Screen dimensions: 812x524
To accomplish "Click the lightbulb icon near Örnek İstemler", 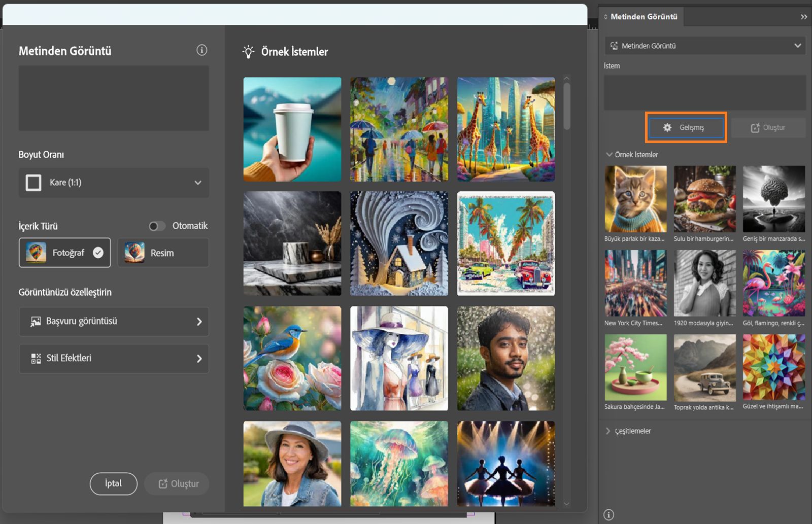I will [x=248, y=52].
